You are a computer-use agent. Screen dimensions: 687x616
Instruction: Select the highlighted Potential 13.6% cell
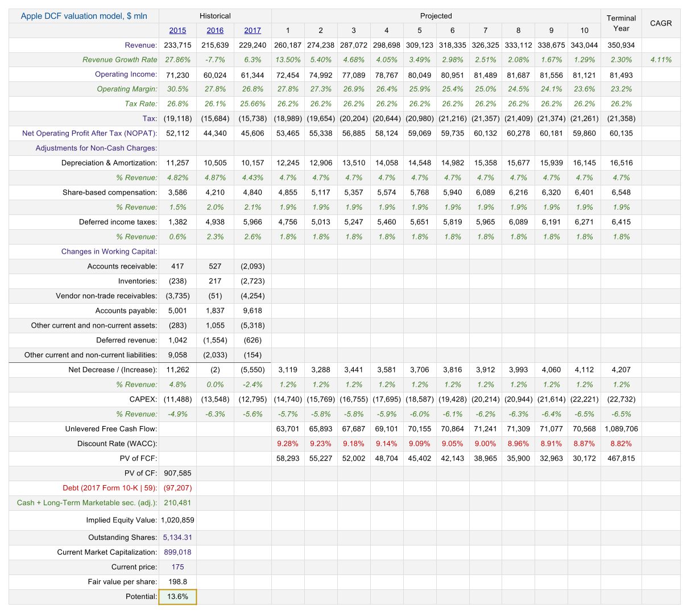177,597
